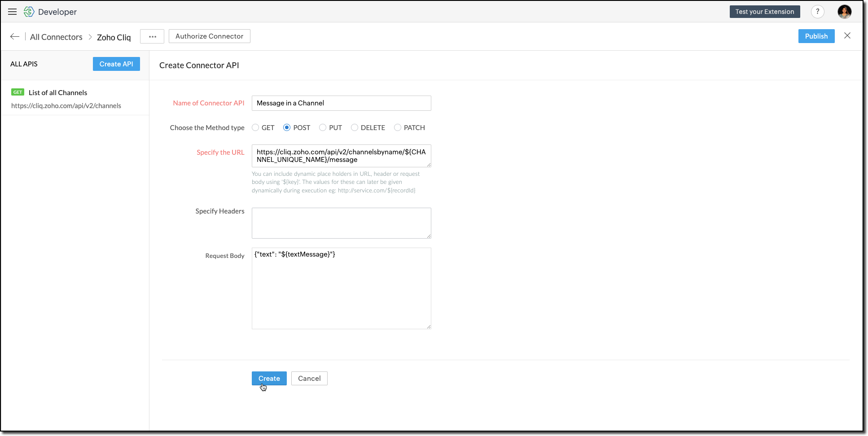The height and width of the screenshot is (436, 868).
Task: Click the Authorize Connector button
Action: 210,36
